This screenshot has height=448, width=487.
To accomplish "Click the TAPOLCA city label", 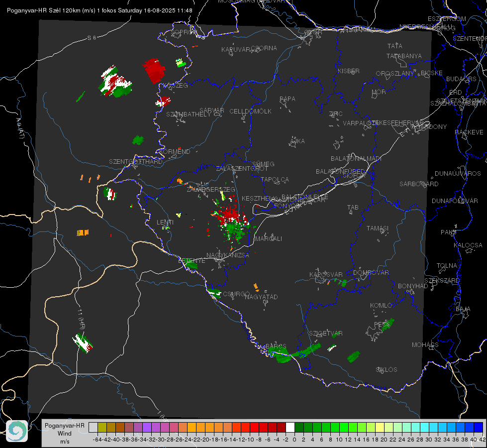I will pos(275,179).
